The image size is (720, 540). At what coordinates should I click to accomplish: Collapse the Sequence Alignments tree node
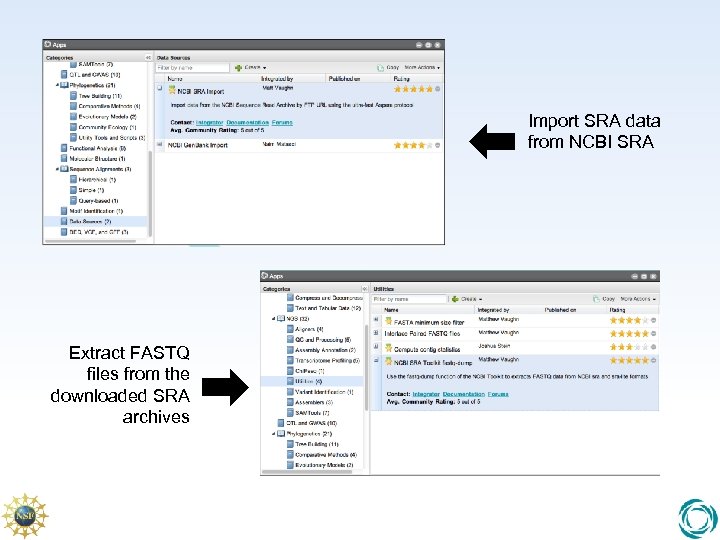click(x=57, y=169)
